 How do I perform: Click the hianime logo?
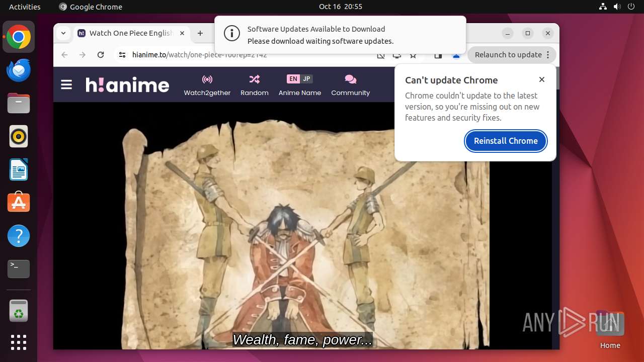coord(127,84)
